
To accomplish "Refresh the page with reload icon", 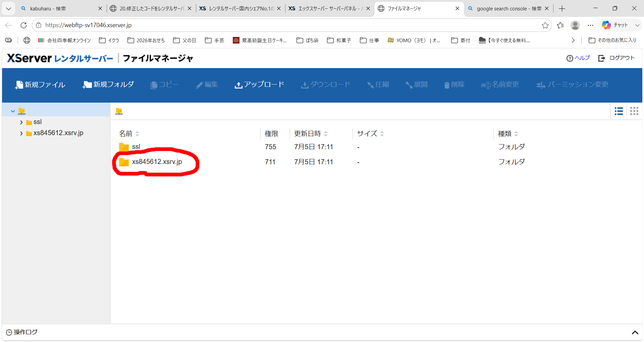I will pos(23,25).
